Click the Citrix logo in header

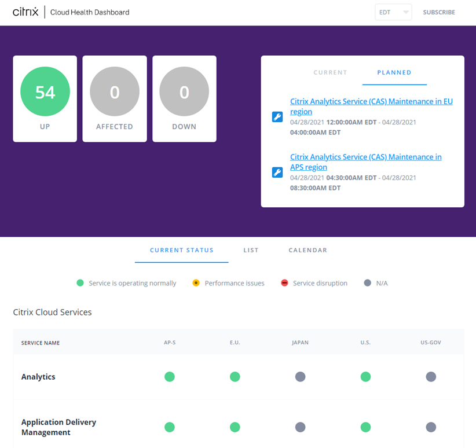tap(25, 12)
